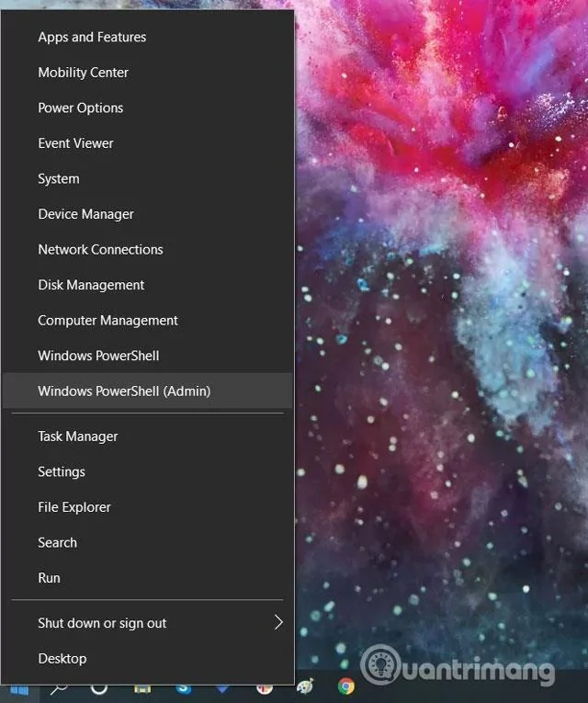Open the Cortana circle on taskbar

click(98, 689)
